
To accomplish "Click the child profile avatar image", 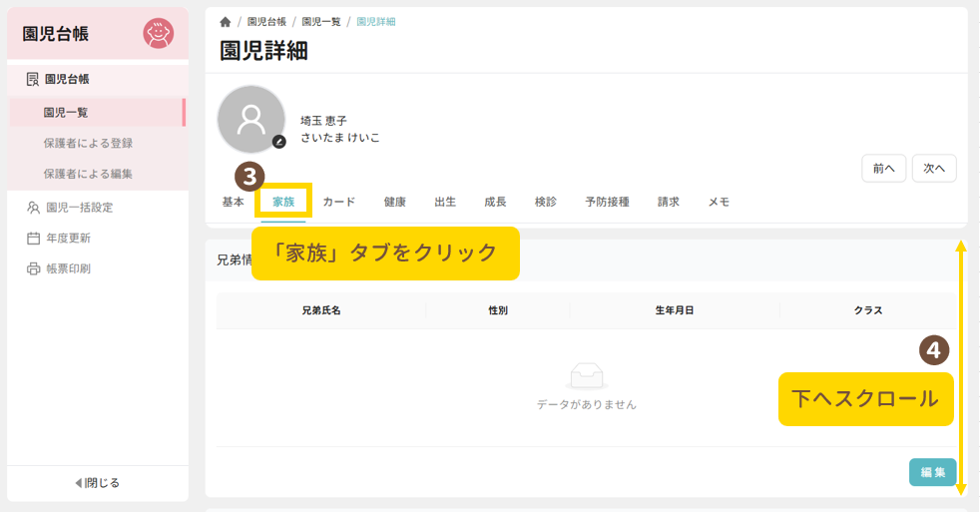I will tap(250, 120).
